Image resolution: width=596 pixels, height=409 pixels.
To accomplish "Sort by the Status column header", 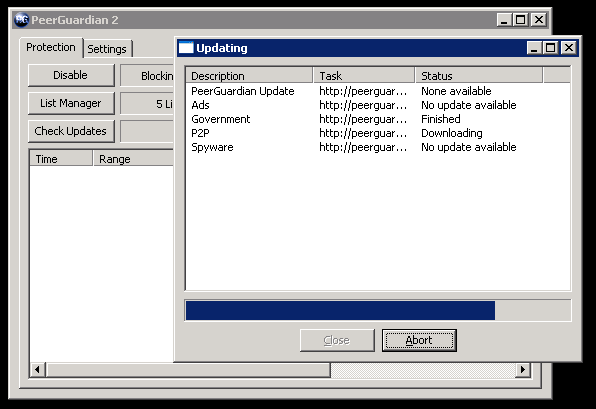I will click(x=479, y=76).
